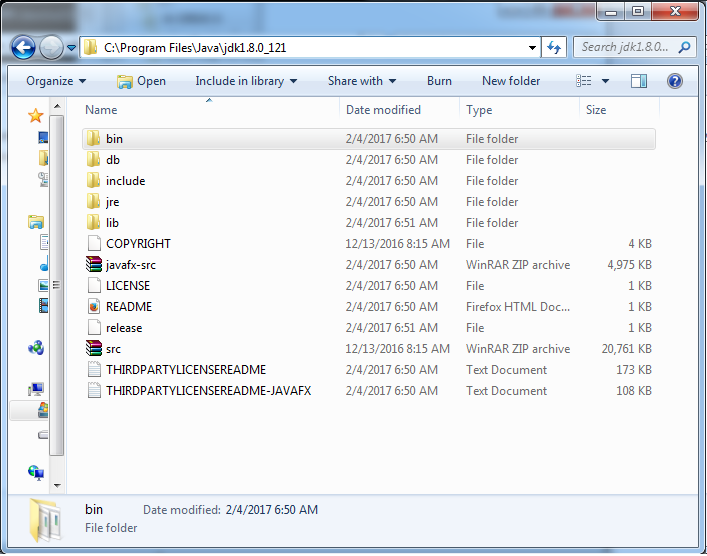707x556 pixels.
Task: Sort by the Type column header
Action: 519,110
